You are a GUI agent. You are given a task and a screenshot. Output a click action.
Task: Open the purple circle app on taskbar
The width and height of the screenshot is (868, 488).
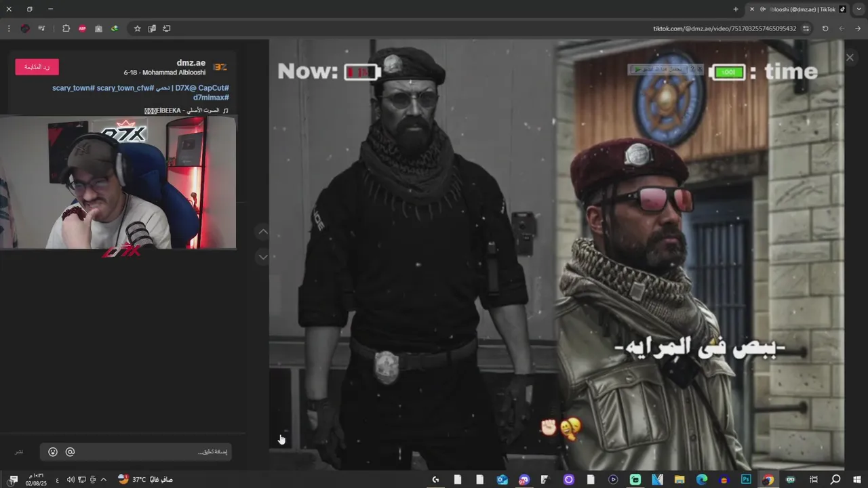coord(568,479)
